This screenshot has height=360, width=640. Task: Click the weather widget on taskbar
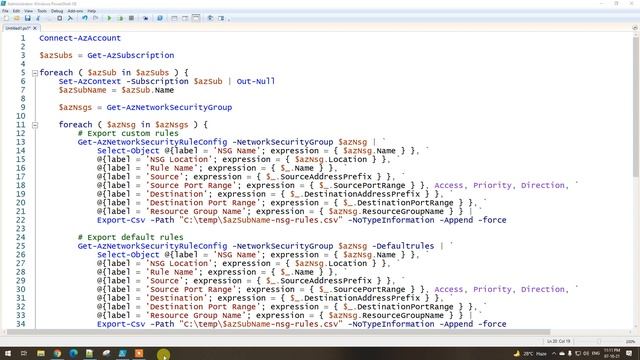(530, 353)
